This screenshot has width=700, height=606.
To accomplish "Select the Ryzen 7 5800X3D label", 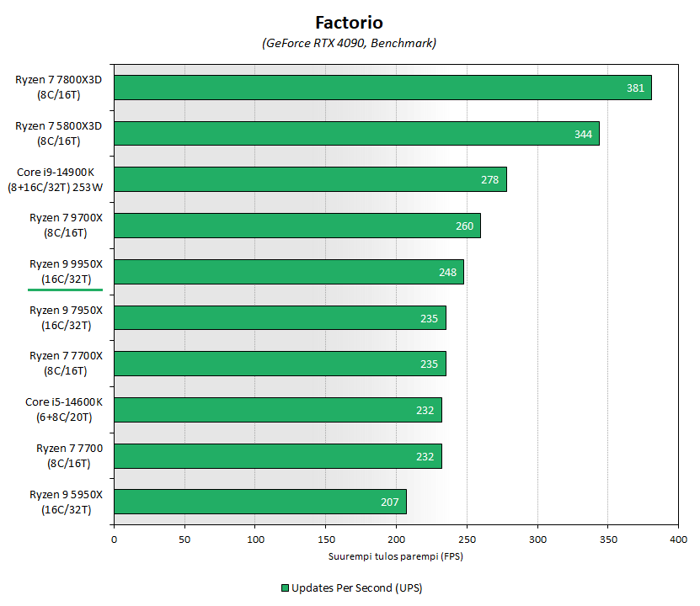I will (x=58, y=133).
